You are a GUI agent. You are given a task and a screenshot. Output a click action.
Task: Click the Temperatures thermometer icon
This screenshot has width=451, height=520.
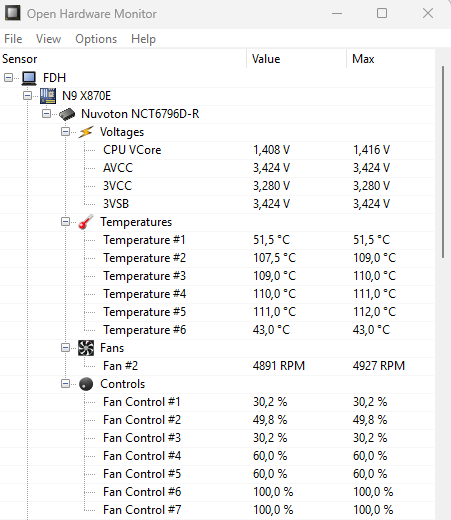[86, 222]
